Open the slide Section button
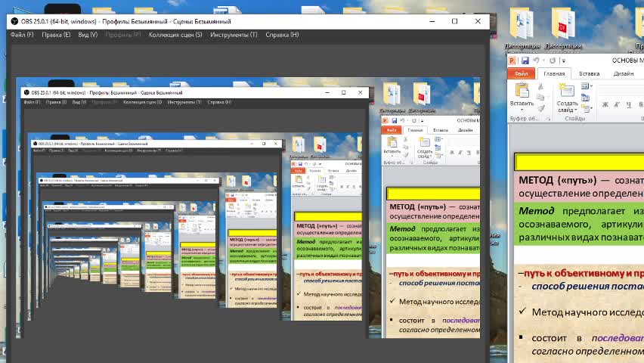The height and width of the screenshot is (363, 644). [585, 109]
